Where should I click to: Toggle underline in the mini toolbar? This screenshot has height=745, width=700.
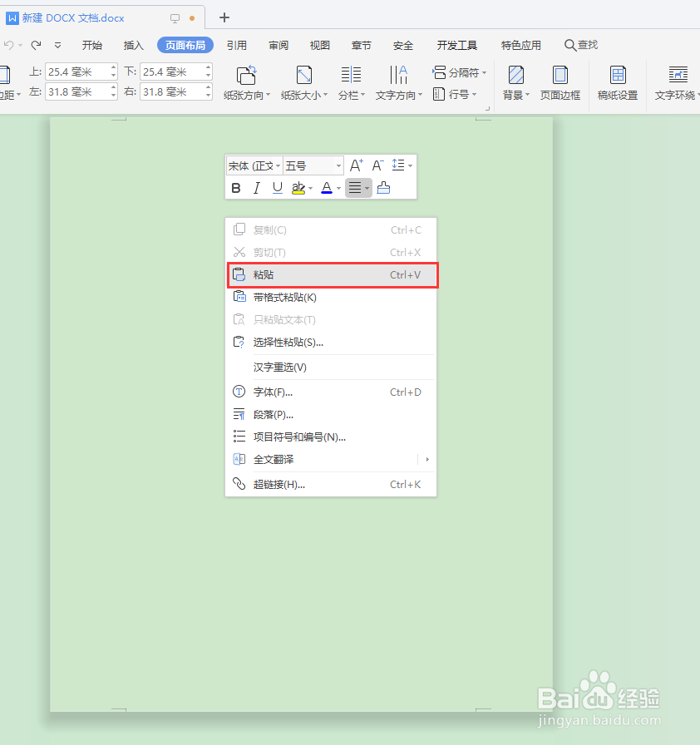coord(278,188)
